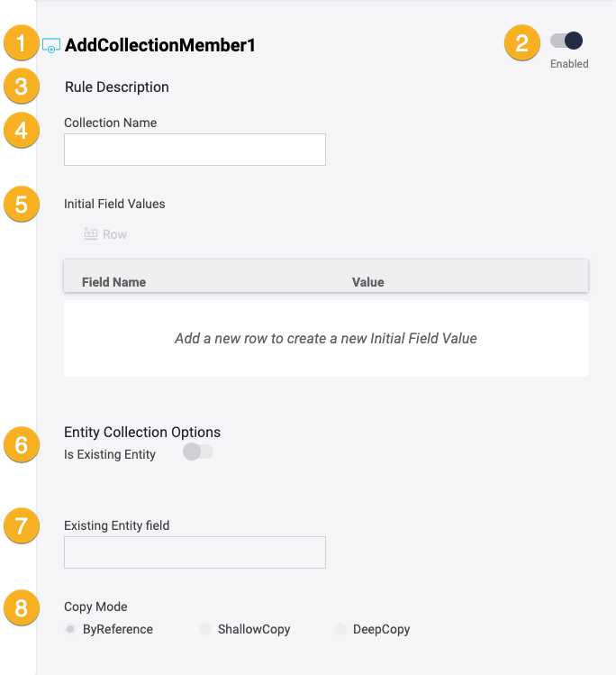Click into the Existing Entity field input
The height and width of the screenshot is (675, 616).
click(195, 552)
